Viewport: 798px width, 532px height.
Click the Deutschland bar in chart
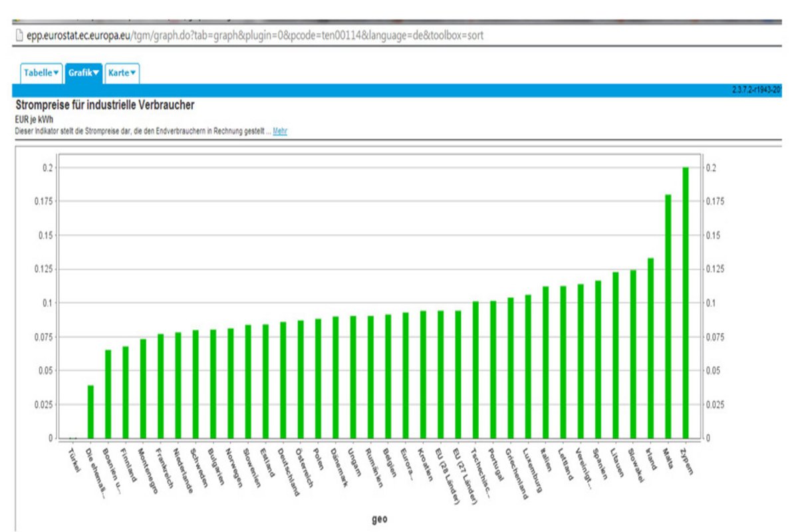[283, 380]
